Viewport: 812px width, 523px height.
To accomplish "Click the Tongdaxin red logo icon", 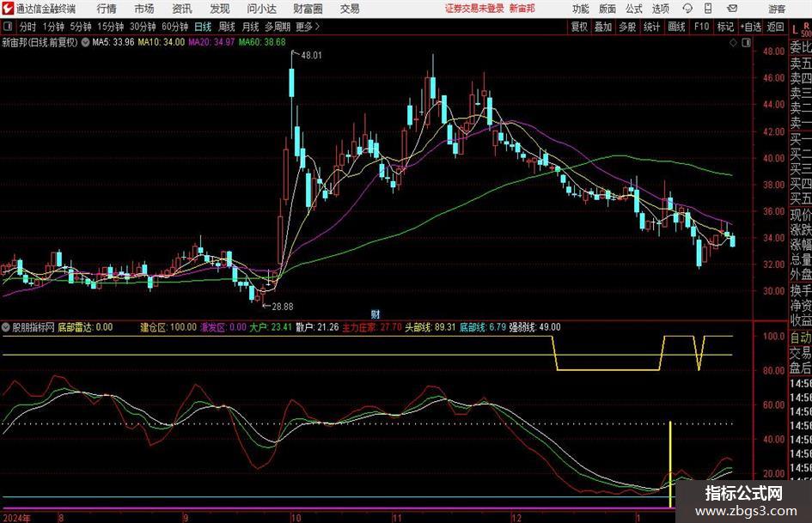I will point(8,9).
